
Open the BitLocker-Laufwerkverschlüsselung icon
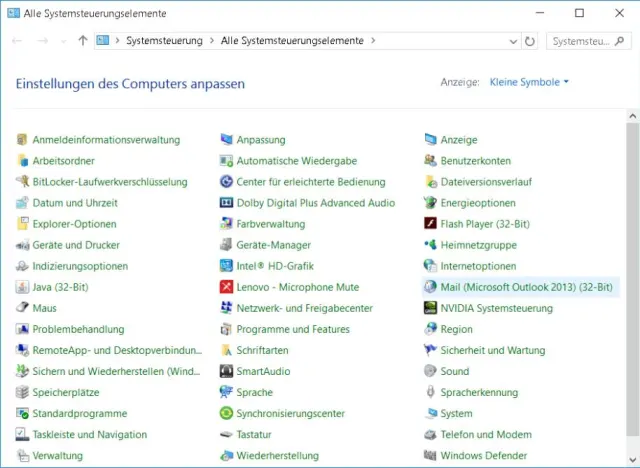[x=23, y=182]
